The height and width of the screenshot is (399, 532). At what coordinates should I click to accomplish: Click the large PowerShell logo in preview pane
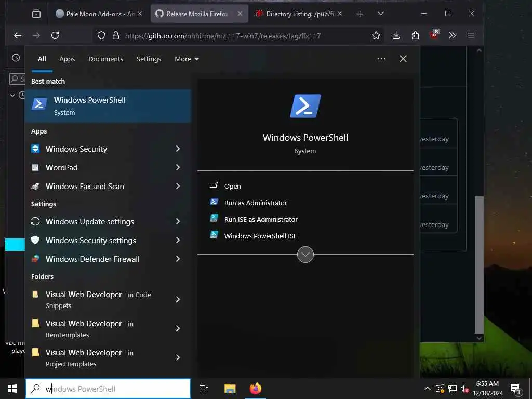pyautogui.click(x=305, y=106)
